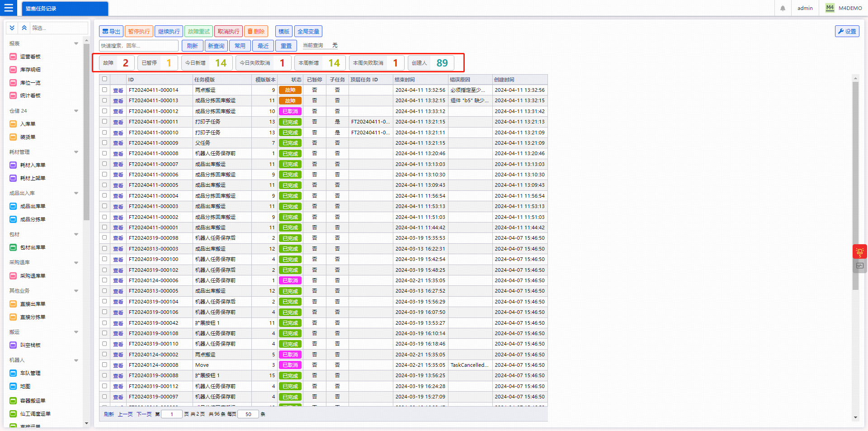Click the per-page count field showing 50
Viewport: 868px width, 431px height.
click(x=248, y=414)
